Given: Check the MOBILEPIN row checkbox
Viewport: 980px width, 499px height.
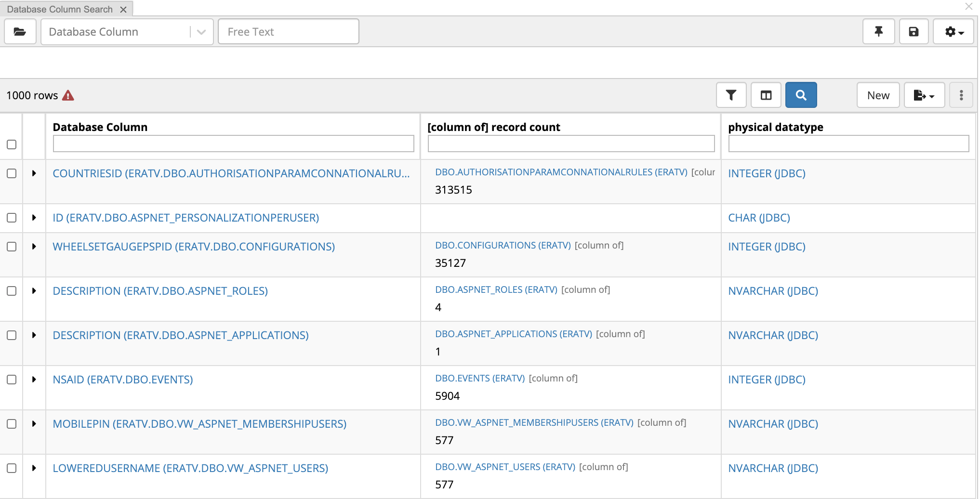Looking at the screenshot, I should click(x=12, y=424).
